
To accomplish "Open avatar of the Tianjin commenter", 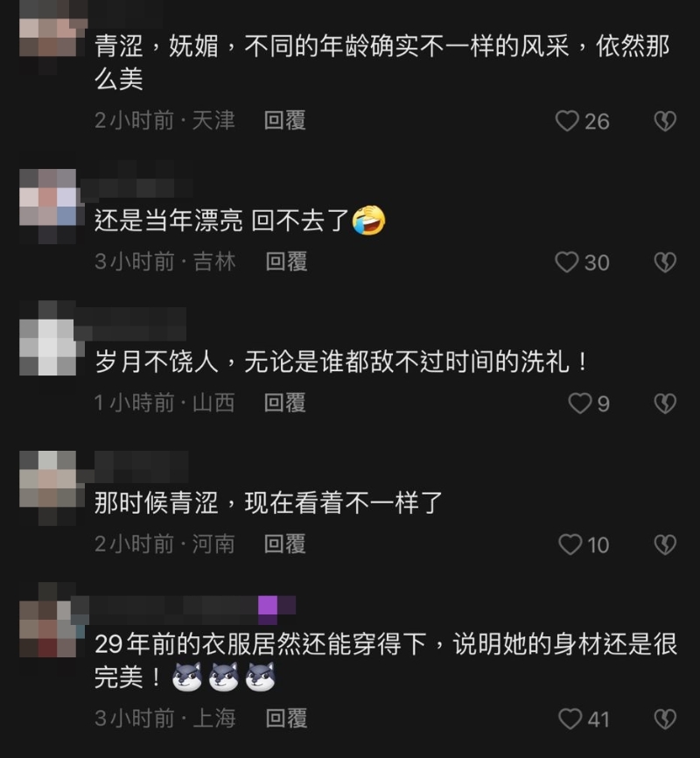I will tap(48, 38).
